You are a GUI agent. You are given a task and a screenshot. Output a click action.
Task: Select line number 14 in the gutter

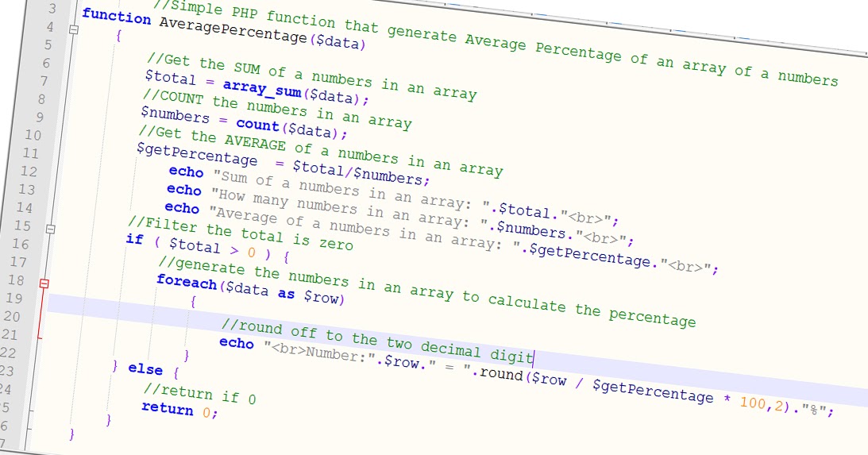tap(25, 207)
